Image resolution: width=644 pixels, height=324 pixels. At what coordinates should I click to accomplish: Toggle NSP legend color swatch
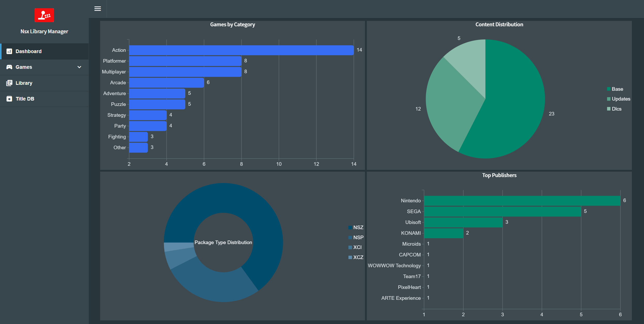click(x=350, y=238)
